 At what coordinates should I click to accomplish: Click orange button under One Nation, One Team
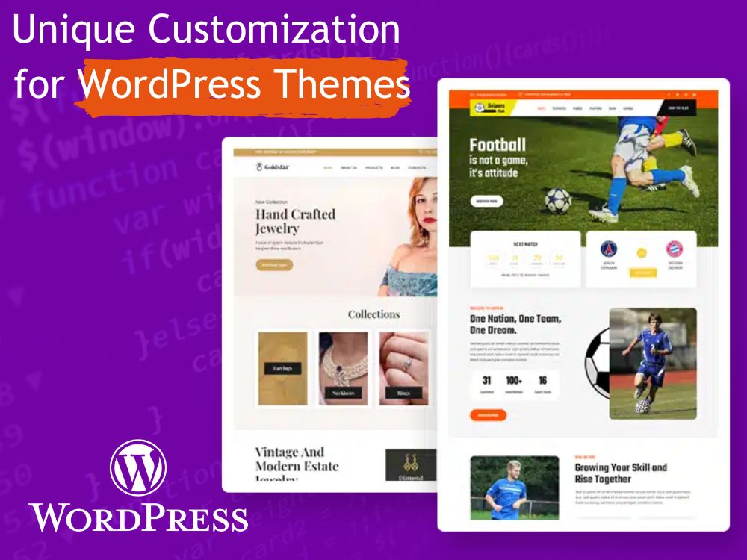(488, 415)
